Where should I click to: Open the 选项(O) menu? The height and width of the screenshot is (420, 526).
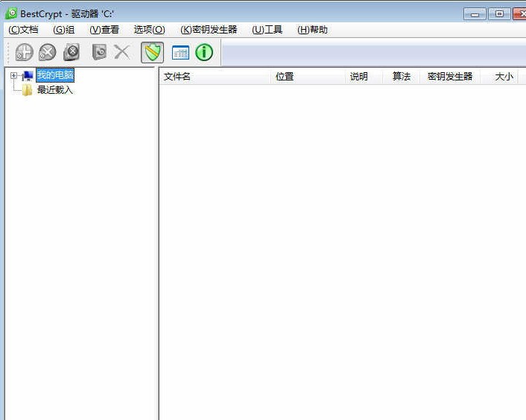[x=149, y=30]
